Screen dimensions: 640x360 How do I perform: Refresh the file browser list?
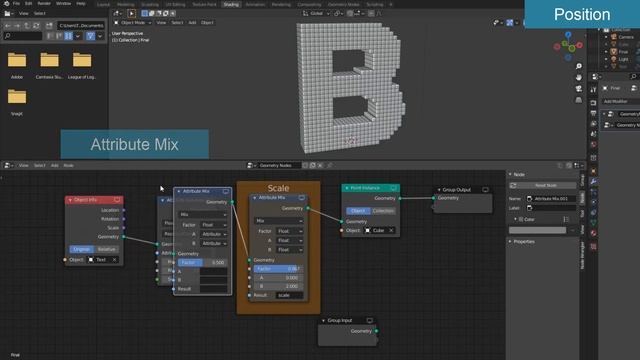coord(36,25)
